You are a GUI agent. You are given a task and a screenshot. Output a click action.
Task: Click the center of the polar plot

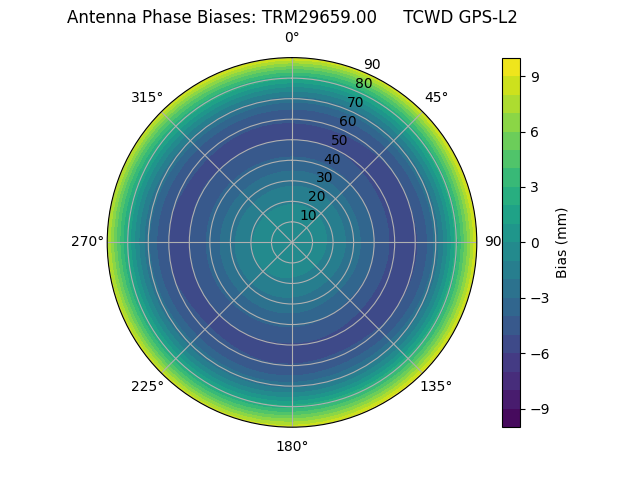292,242
